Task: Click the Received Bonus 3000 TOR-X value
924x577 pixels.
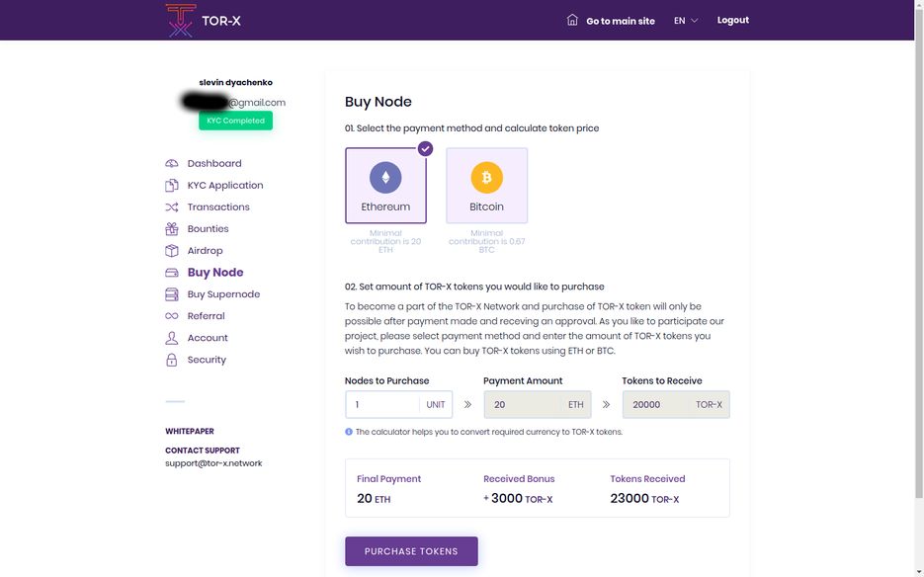Action: coord(518,499)
